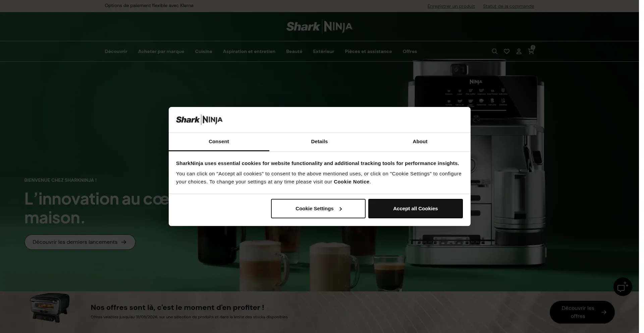This screenshot has height=333, width=644.
Task: Click the offers banner headline text
Action: (177, 308)
